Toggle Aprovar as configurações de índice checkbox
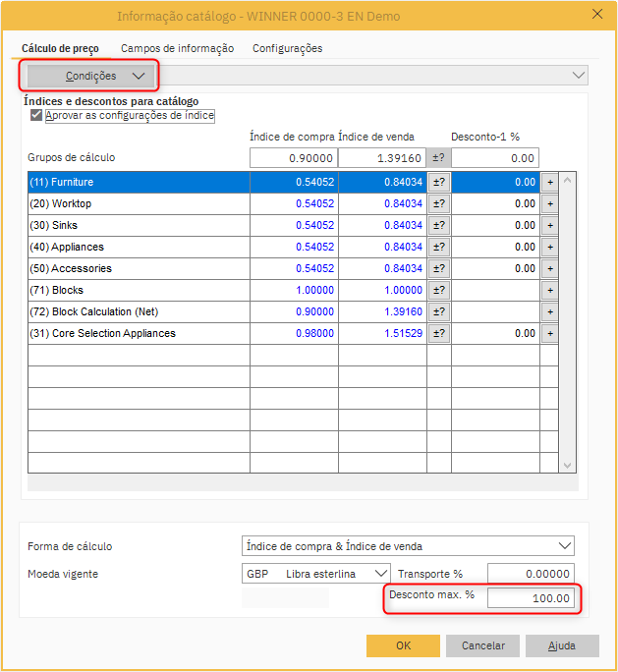The height and width of the screenshot is (672, 618). pyautogui.click(x=36, y=115)
